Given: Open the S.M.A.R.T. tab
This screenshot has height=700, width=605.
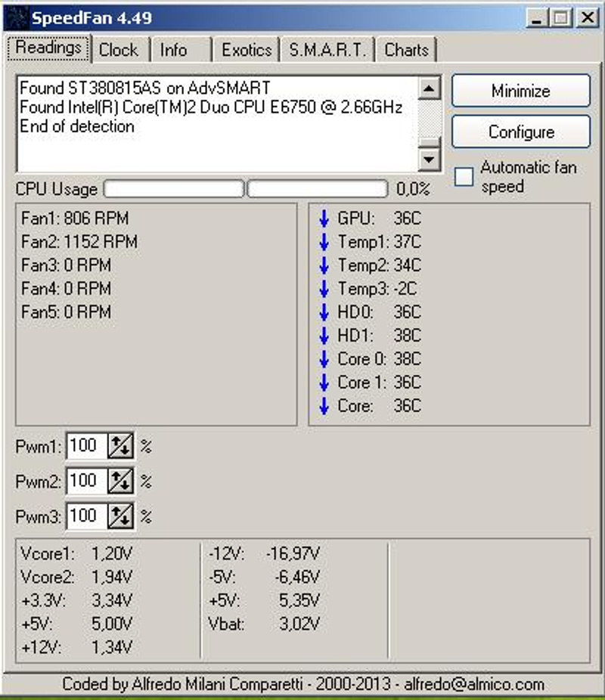Looking at the screenshot, I should pos(327,50).
